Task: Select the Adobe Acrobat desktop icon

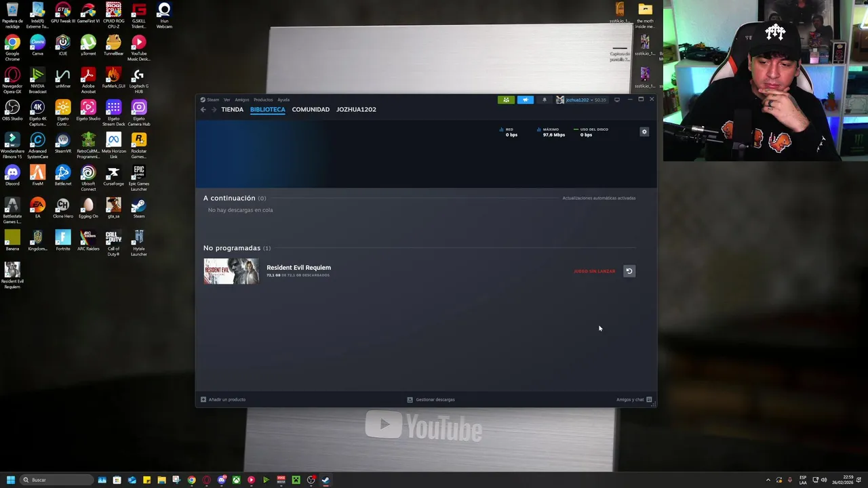Action: click(x=88, y=81)
